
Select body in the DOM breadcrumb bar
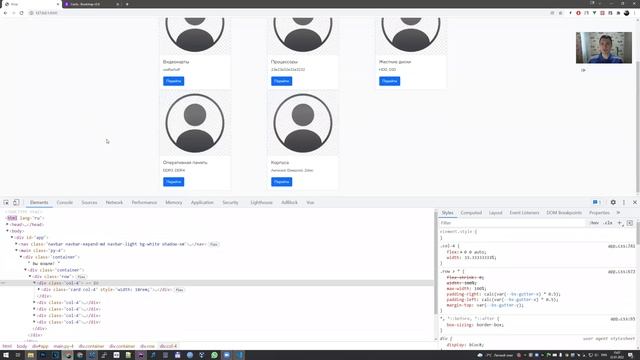(22, 346)
